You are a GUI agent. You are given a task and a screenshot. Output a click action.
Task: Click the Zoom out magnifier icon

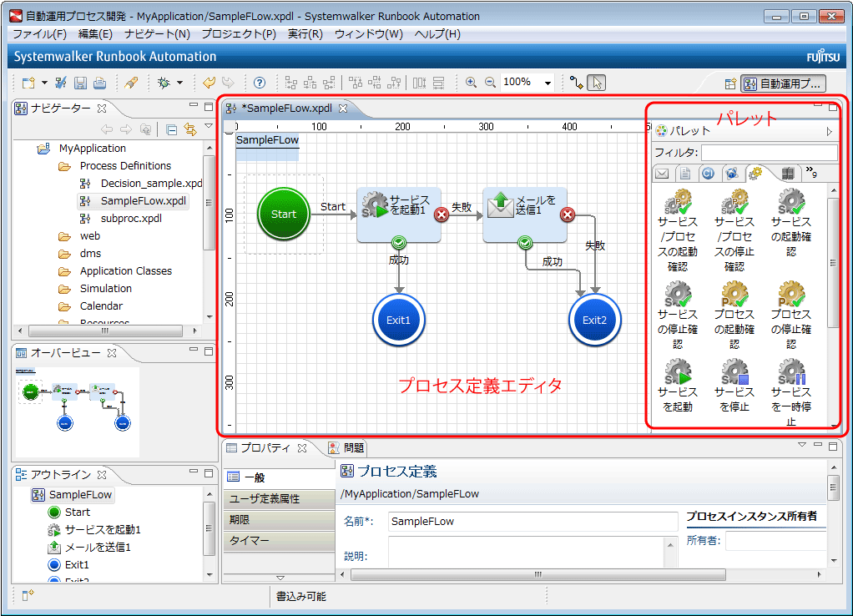[490, 83]
